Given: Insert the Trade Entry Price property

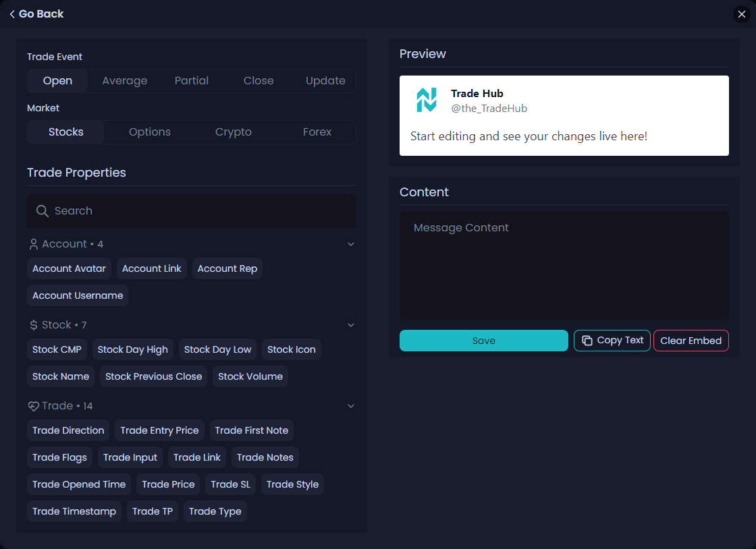Looking at the screenshot, I should [x=159, y=430].
